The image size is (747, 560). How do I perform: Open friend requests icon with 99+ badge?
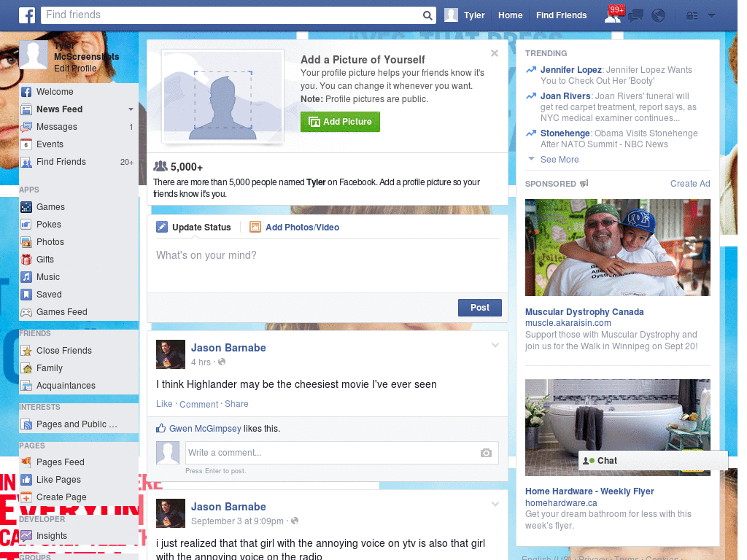point(614,15)
